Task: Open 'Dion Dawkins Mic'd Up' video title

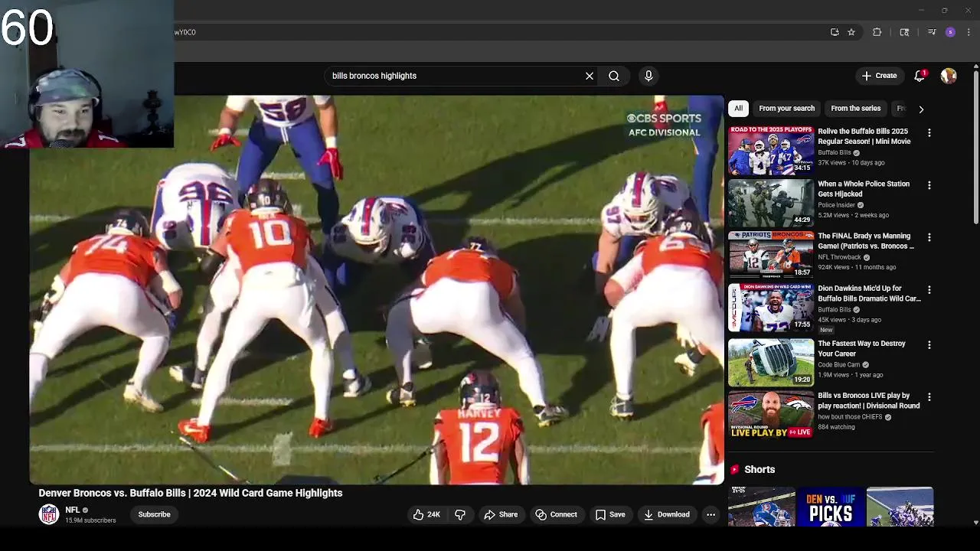Action: pos(869,294)
